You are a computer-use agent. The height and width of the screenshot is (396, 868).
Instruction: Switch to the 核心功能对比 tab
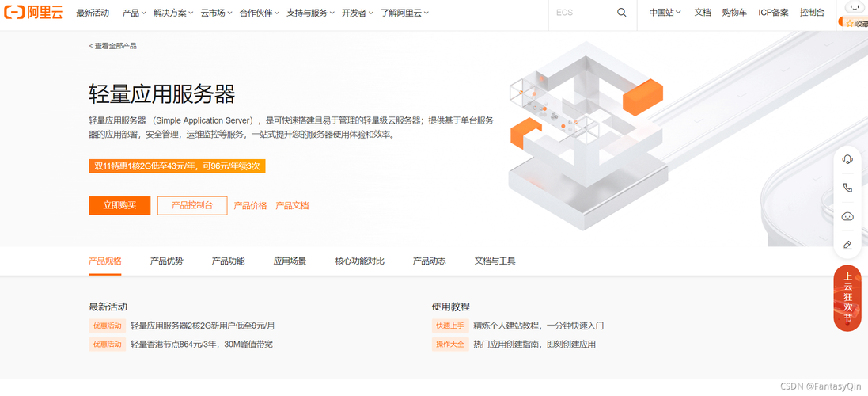(360, 261)
